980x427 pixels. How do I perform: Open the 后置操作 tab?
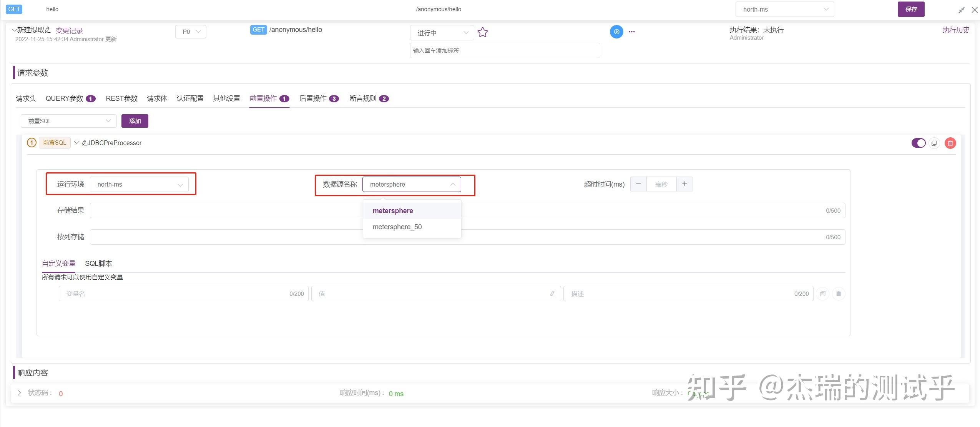(313, 98)
